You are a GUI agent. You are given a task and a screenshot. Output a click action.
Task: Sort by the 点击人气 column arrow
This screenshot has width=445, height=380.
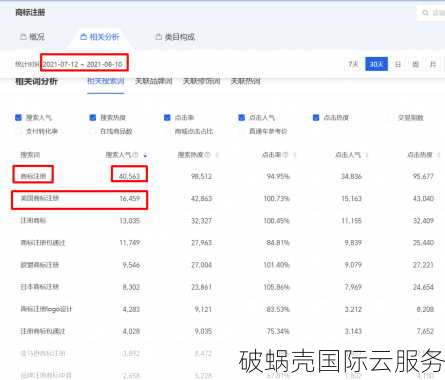click(367, 155)
